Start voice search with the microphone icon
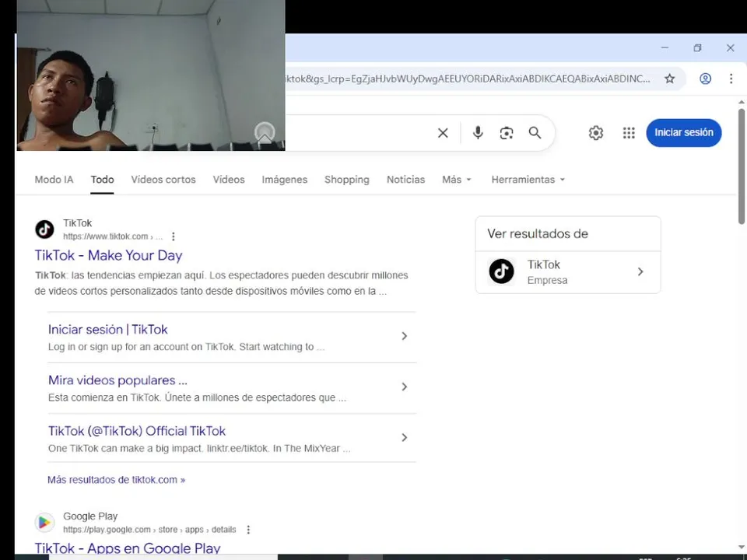Image resolution: width=747 pixels, height=560 pixels. pos(478,133)
